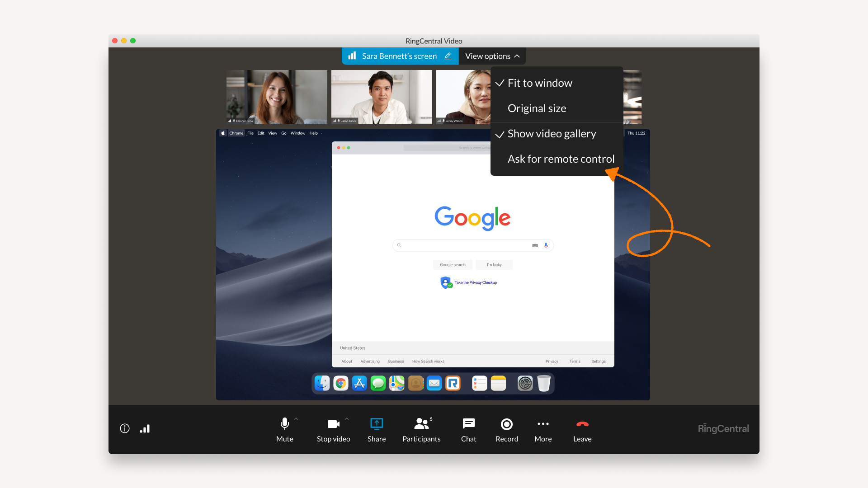Screen dimensions: 868x488
Task: Click the RingCentral info icon
Action: pyautogui.click(x=125, y=428)
